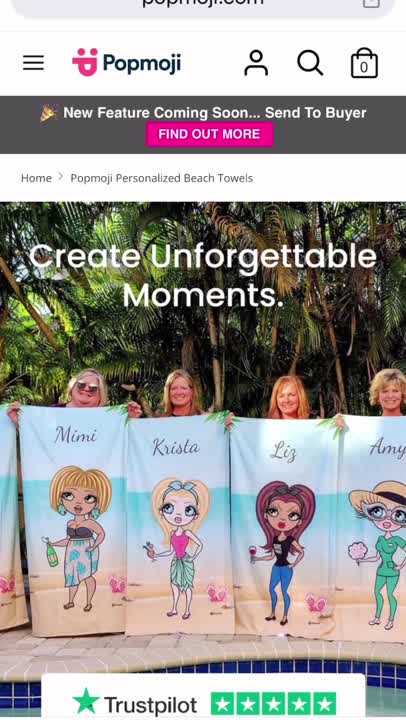Open the search magnifier icon
The height and width of the screenshot is (720, 406).
pos(310,62)
